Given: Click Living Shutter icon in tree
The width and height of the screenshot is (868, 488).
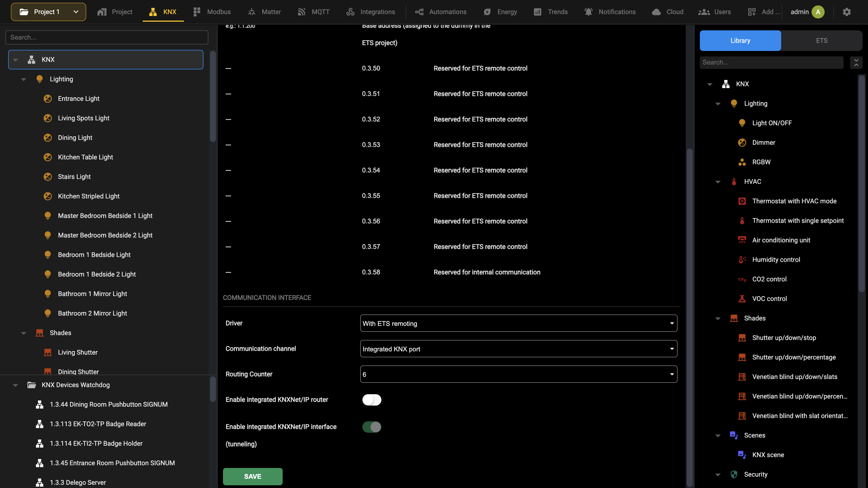Looking at the screenshot, I should (48, 352).
